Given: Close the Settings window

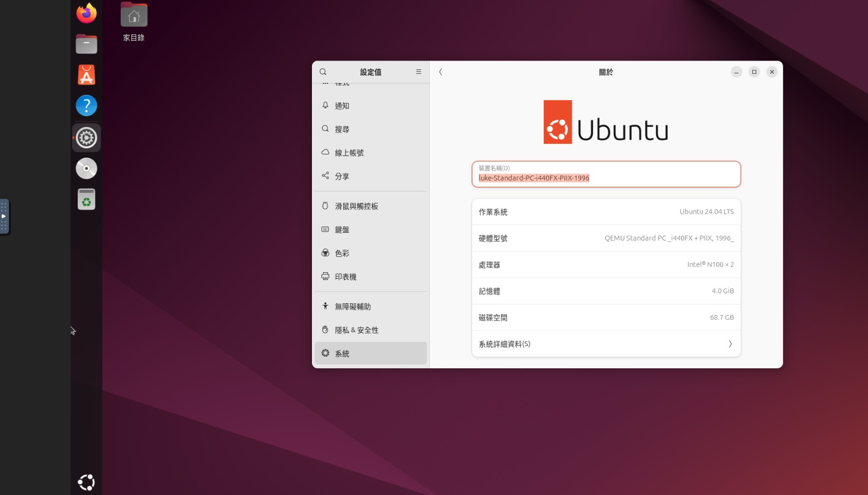Looking at the screenshot, I should (772, 72).
